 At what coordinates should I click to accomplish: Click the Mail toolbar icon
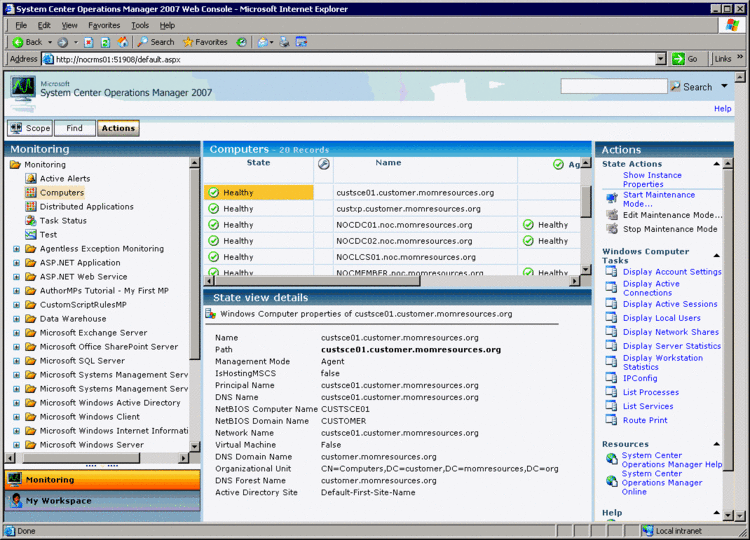tap(263, 42)
